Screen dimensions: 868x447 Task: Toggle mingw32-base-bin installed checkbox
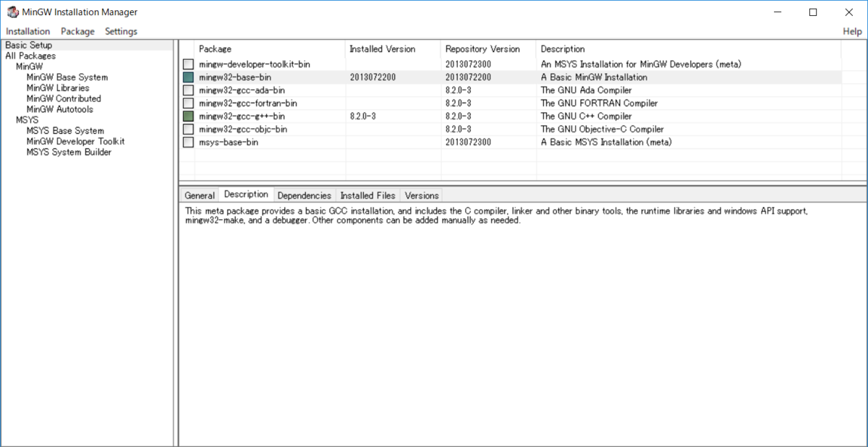188,77
